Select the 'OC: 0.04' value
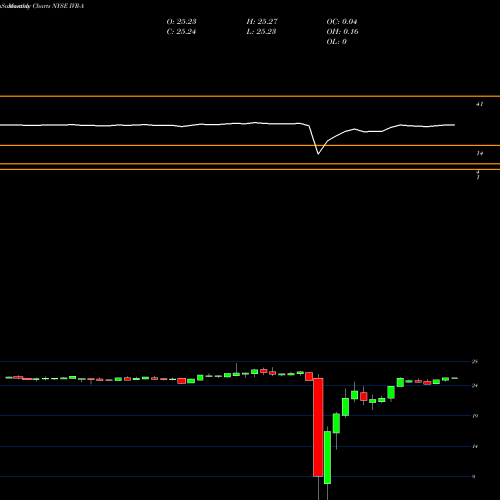The height and width of the screenshot is (500, 500). coord(342,22)
